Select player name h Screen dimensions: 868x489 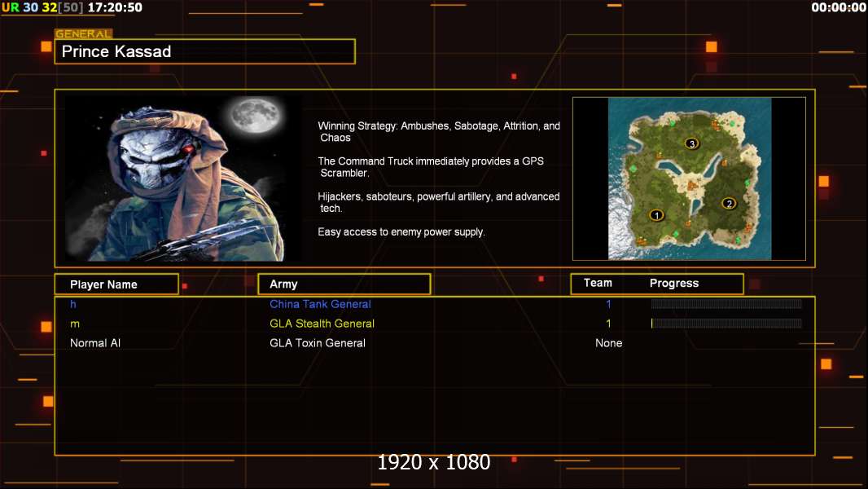point(73,304)
